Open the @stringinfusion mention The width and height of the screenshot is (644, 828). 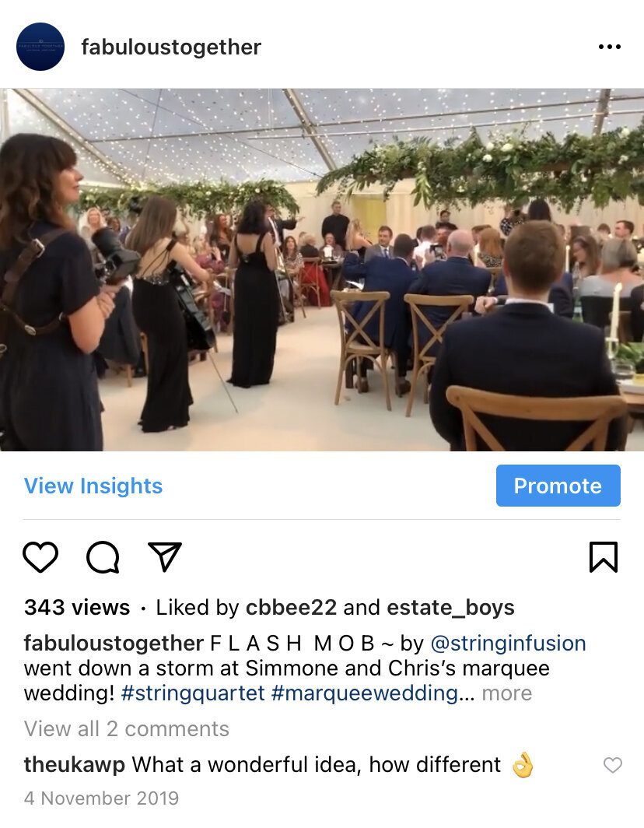509,644
